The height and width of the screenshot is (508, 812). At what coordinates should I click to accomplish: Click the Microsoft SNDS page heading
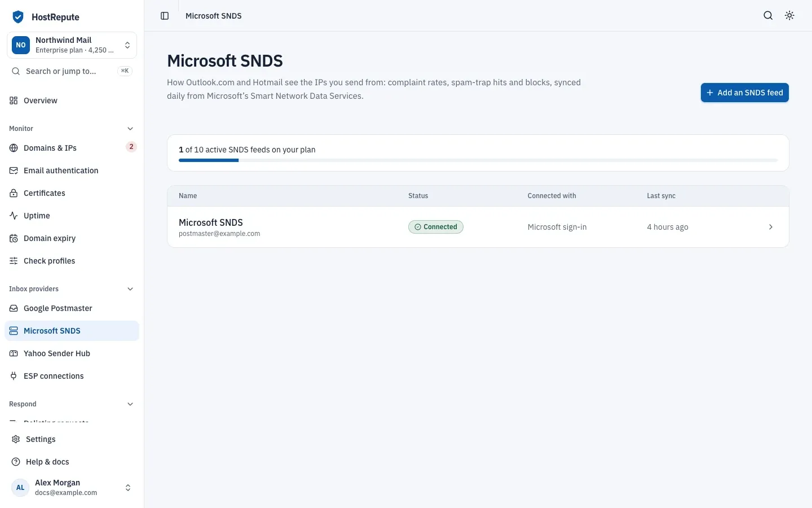tap(225, 61)
